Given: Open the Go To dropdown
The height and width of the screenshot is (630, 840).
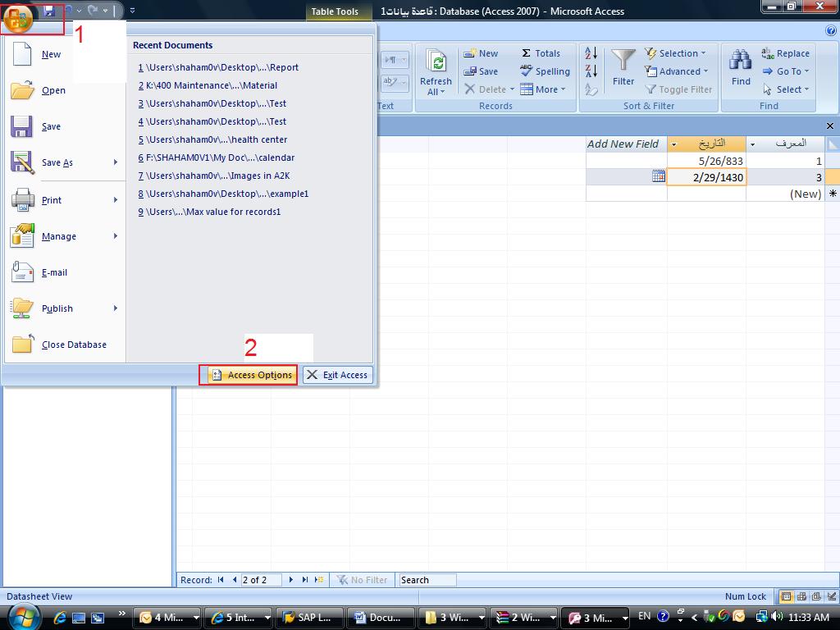Looking at the screenshot, I should (x=785, y=72).
